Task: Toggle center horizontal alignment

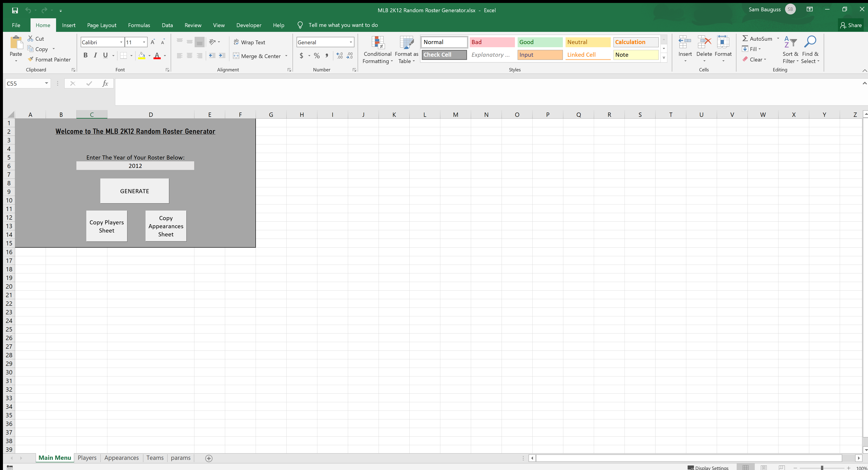Action: 190,56
